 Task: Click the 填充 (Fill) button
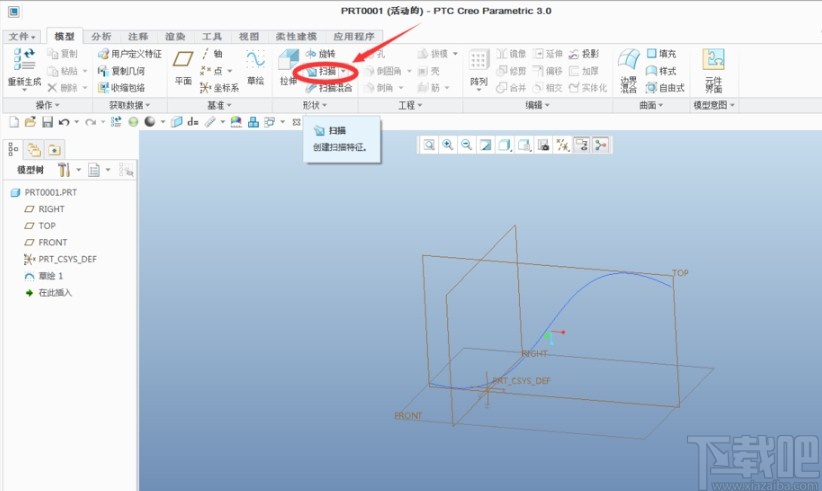click(661, 54)
